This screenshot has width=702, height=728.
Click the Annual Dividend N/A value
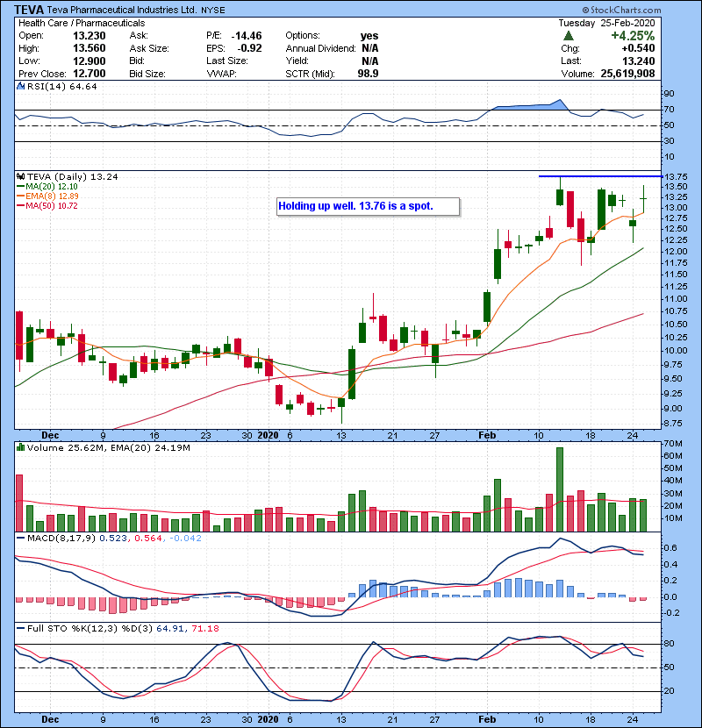coord(369,48)
